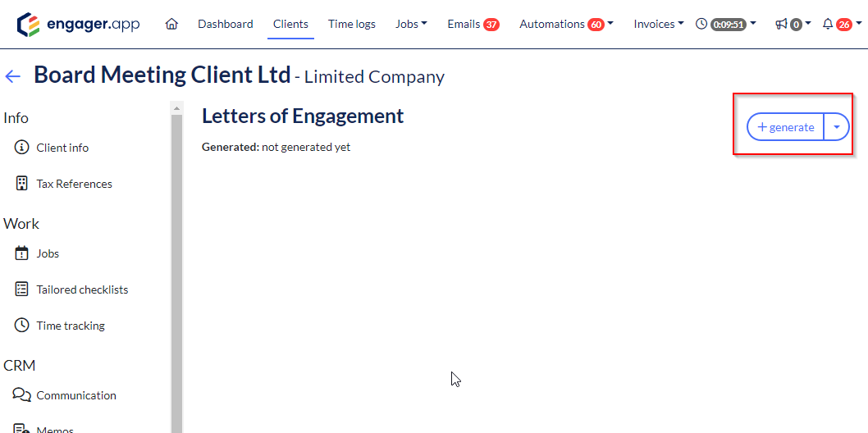This screenshot has width=868, height=433.
Task: Open Communication in the sidebar
Action: (x=76, y=395)
